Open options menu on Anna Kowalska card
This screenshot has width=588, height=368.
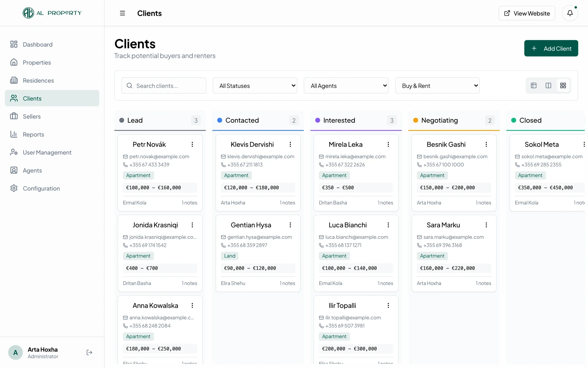click(x=192, y=305)
